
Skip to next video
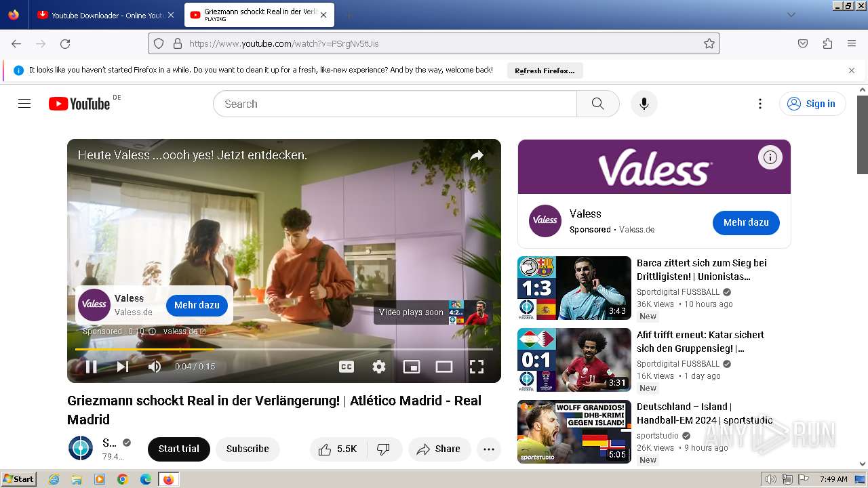[x=123, y=367]
